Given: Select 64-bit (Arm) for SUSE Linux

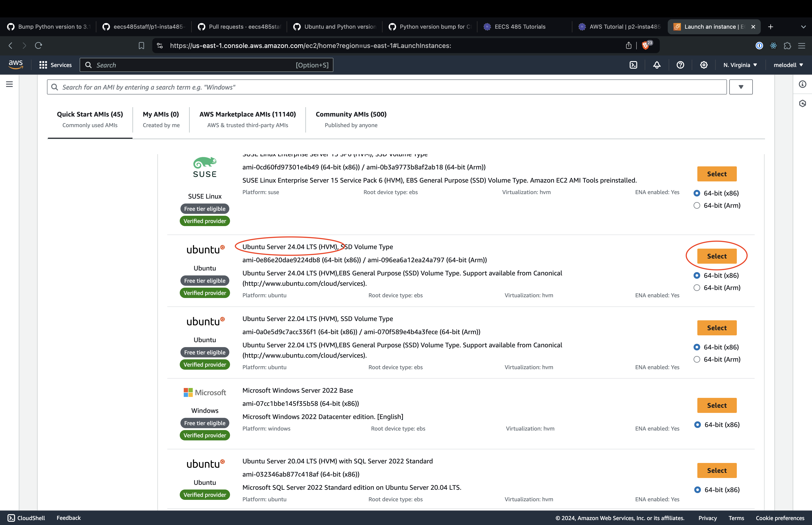Looking at the screenshot, I should tap(697, 206).
